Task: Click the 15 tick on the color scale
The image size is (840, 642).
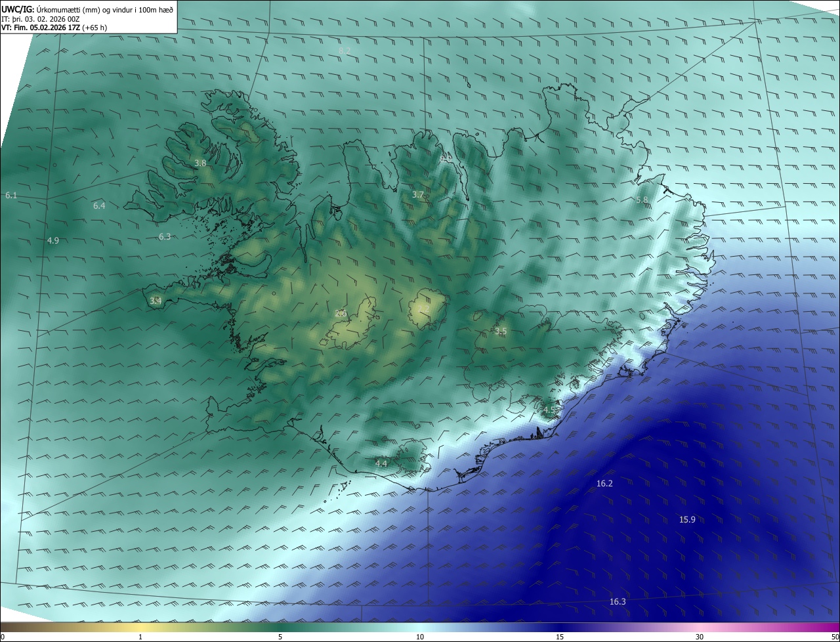Action: point(560,637)
